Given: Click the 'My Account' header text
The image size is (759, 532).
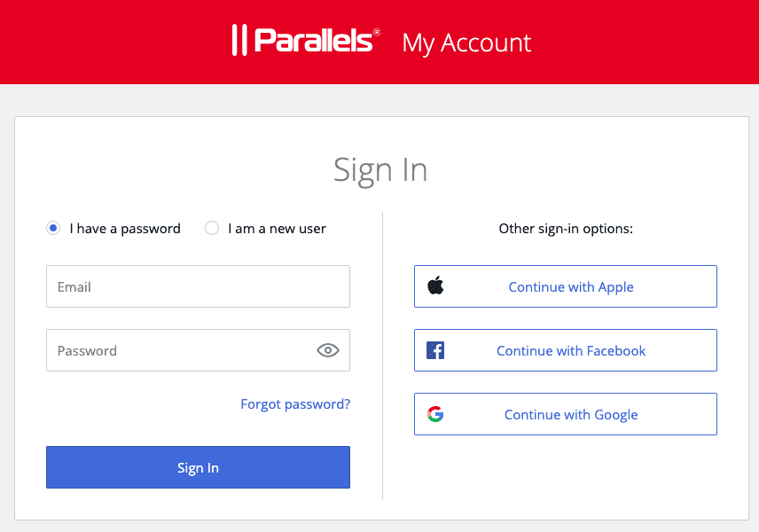Looking at the screenshot, I should 466,42.
